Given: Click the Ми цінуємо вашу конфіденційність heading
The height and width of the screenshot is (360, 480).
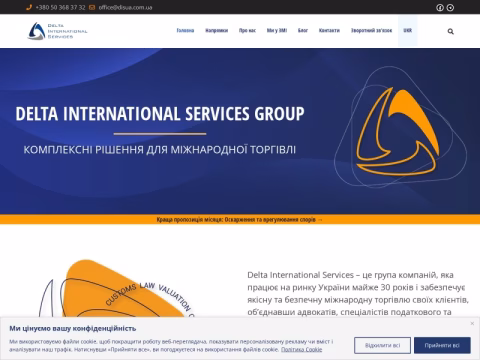Looking at the screenshot, I should 73,328.
